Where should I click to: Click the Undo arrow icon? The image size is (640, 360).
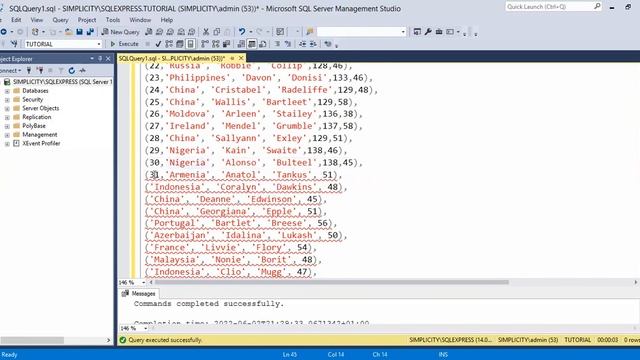pyautogui.click(x=242, y=31)
